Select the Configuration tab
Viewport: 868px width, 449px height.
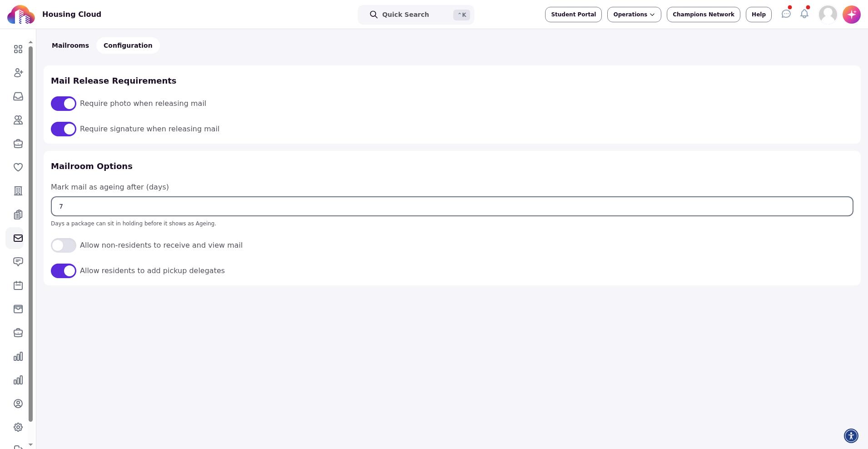[128, 45]
